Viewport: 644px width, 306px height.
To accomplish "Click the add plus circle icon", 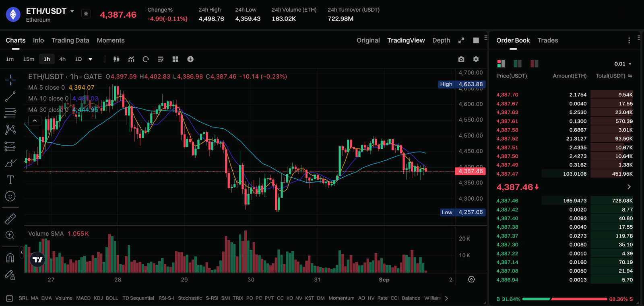I will tap(190, 59).
